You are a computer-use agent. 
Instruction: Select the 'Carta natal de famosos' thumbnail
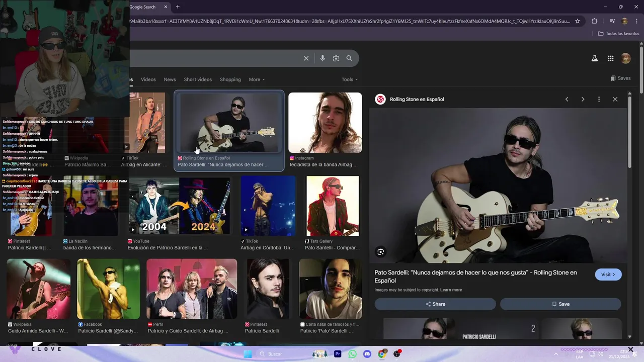(x=330, y=289)
